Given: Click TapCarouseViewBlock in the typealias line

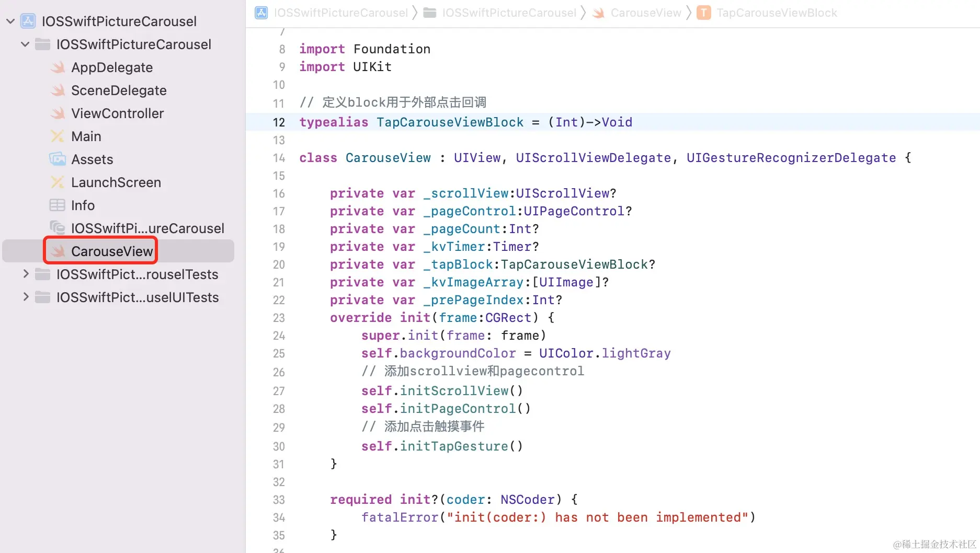Looking at the screenshot, I should point(450,122).
